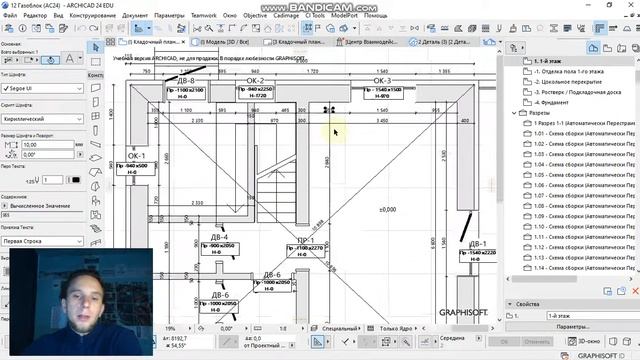Open the Кириллический script dropdown
This screenshot has height=360, width=640.
click(42, 119)
